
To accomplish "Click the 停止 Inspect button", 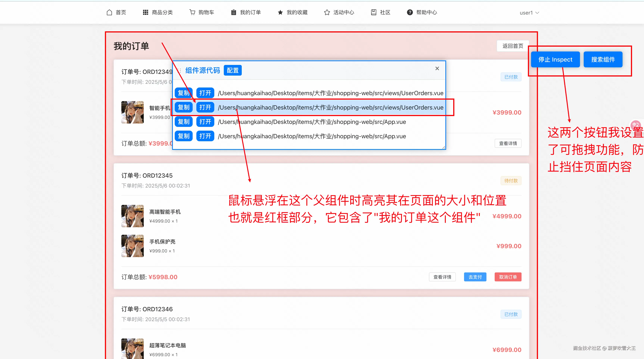I will pyautogui.click(x=555, y=60).
